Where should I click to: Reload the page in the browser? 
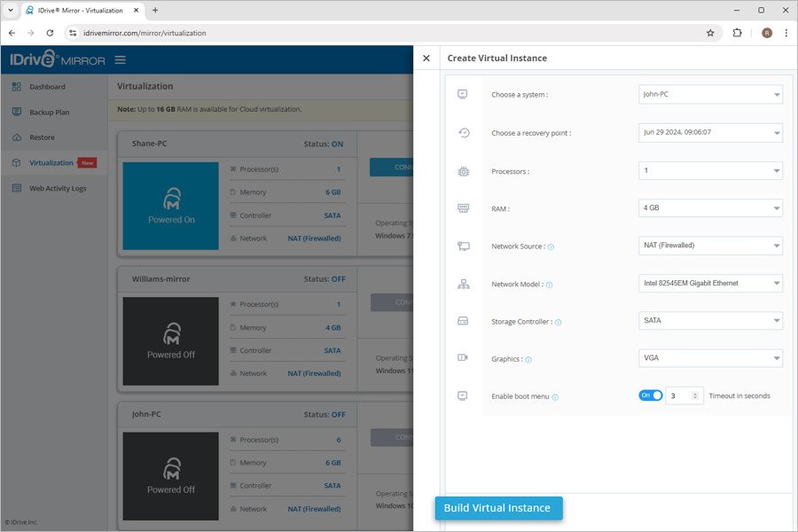coord(50,33)
